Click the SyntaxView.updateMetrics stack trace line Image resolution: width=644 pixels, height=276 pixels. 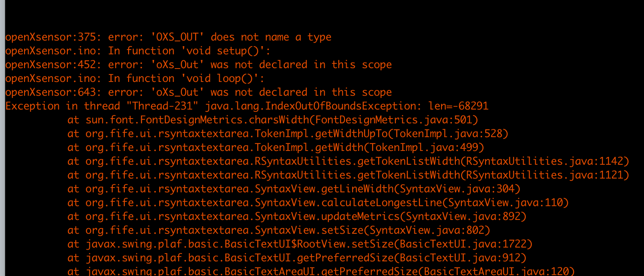(297, 216)
